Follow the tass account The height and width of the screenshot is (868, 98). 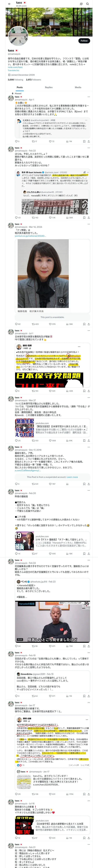click(x=84, y=41)
